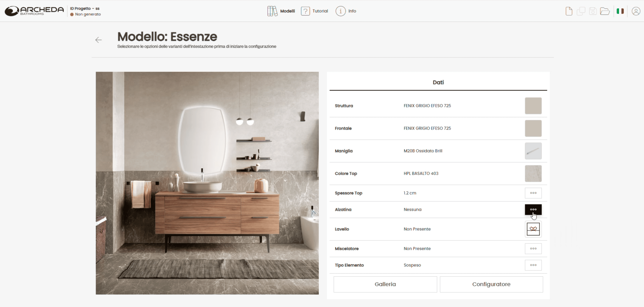Viewport: 644px width, 307px height.
Task: Click the open folder icon
Action: 605,11
